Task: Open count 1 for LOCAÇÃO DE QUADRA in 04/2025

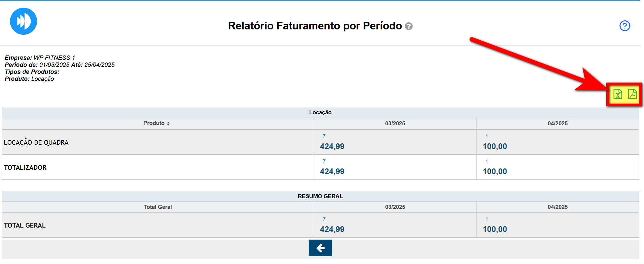Action: click(x=487, y=136)
